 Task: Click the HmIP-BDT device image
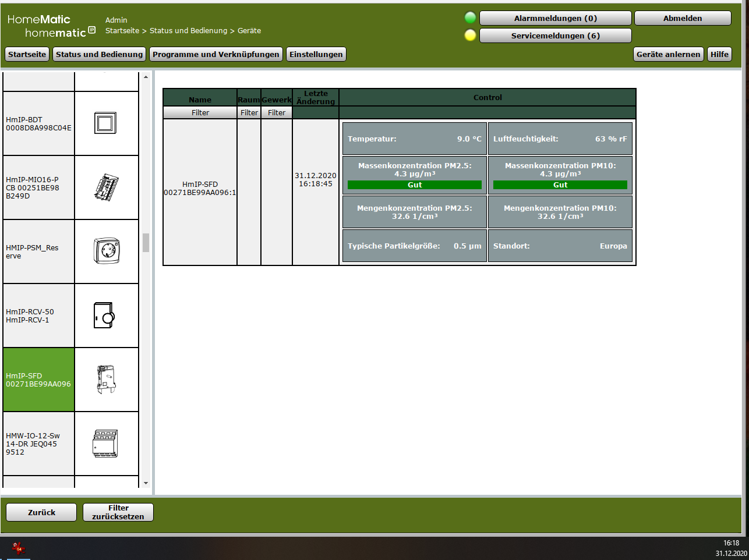pos(105,123)
